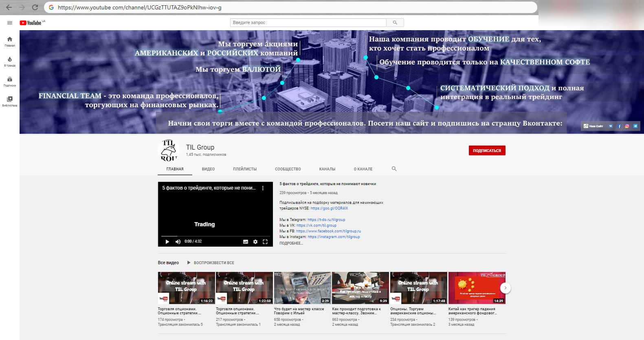Image resolution: width=644 pixels, height=340 pixels.
Task: Open title with 217 просмотров
Action: [x=237, y=311]
